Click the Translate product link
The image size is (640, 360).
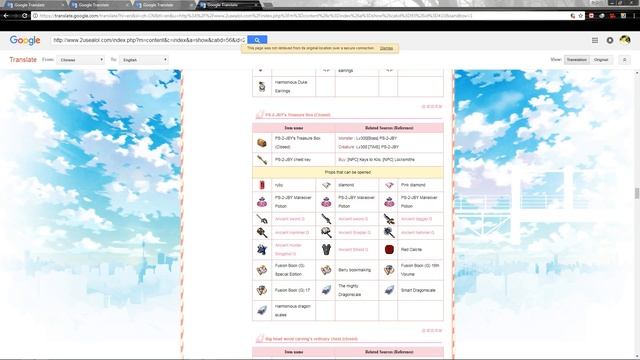tap(23, 60)
